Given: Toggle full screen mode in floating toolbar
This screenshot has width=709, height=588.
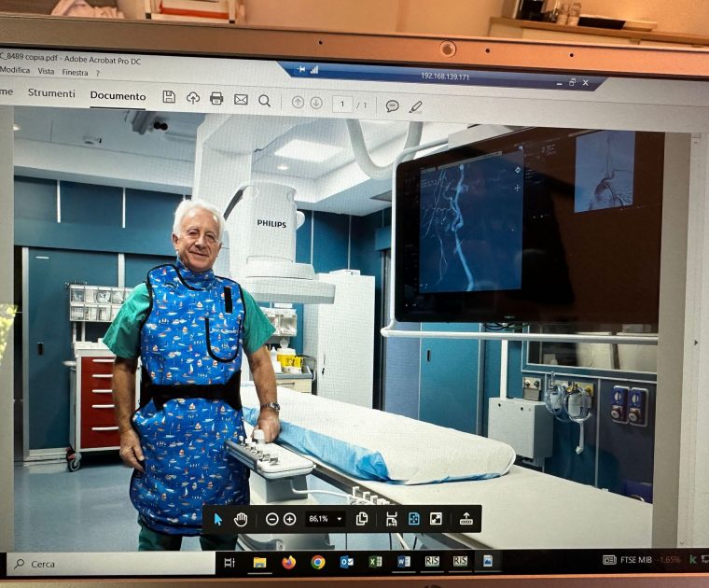Looking at the screenshot, I should tap(436, 519).
